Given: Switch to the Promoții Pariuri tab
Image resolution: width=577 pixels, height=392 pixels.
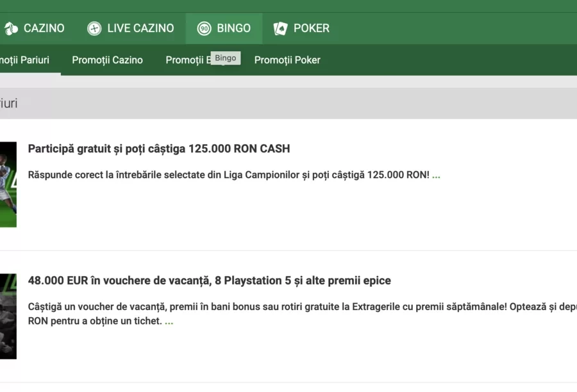Looking at the screenshot, I should pos(24,60).
